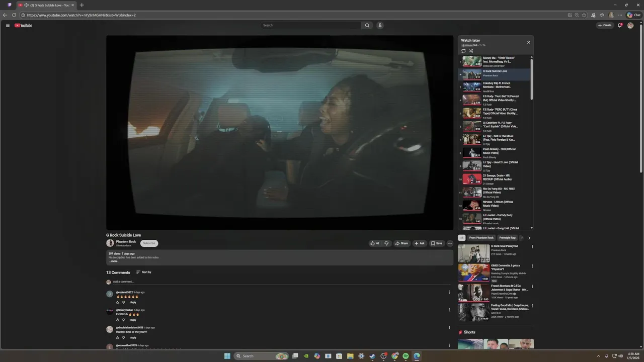This screenshot has height=362, width=644.
Task: Toggle loop for the Watch later playlist
Action: click(463, 51)
